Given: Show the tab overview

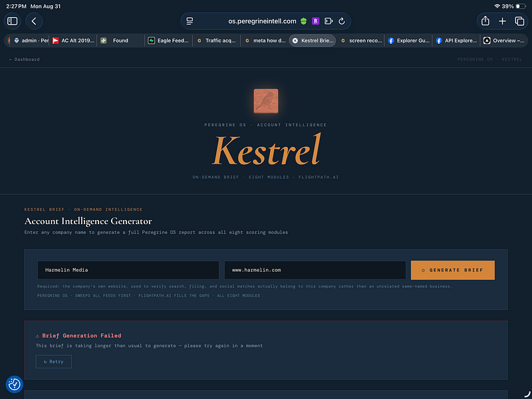Looking at the screenshot, I should pos(519,21).
